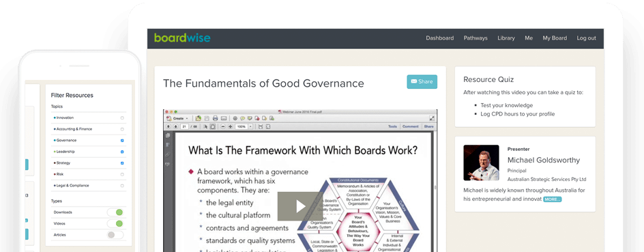Zoom in with the plus button
Image resolution: width=644 pixels, height=252 pixels.
pos(230,126)
